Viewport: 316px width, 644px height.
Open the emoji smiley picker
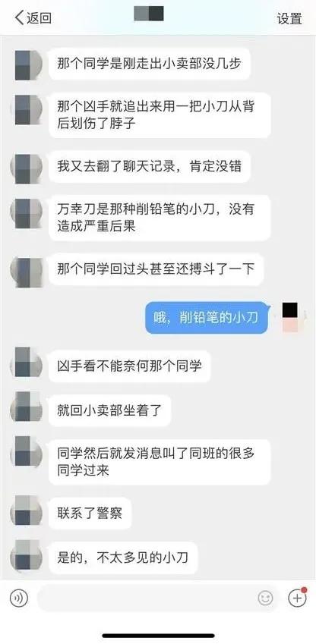265,598
